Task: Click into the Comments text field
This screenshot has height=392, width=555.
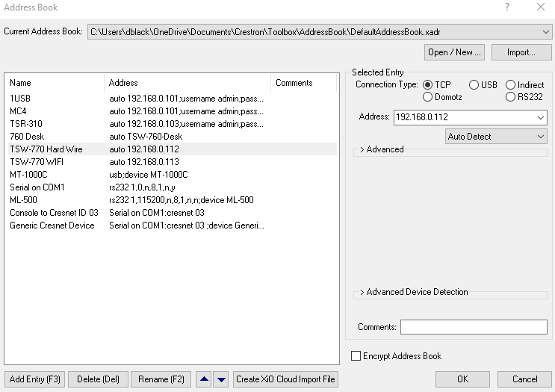Action: coord(474,327)
